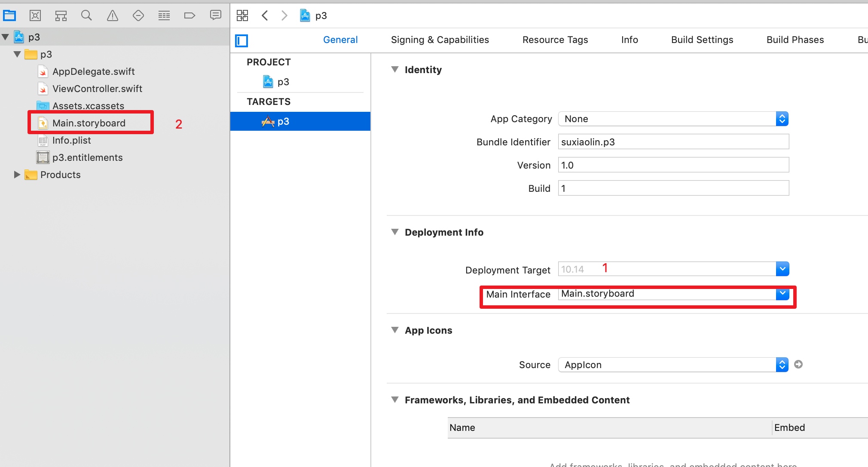Open the Main Interface dropdown arrow
The image size is (868, 467).
782,294
